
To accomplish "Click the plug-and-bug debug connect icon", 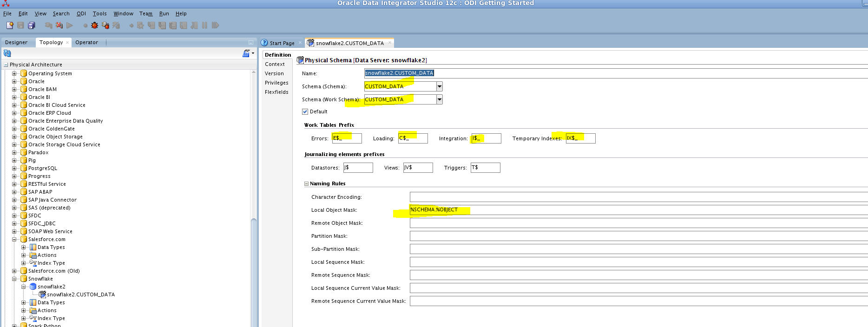I will pyautogui.click(x=105, y=26).
